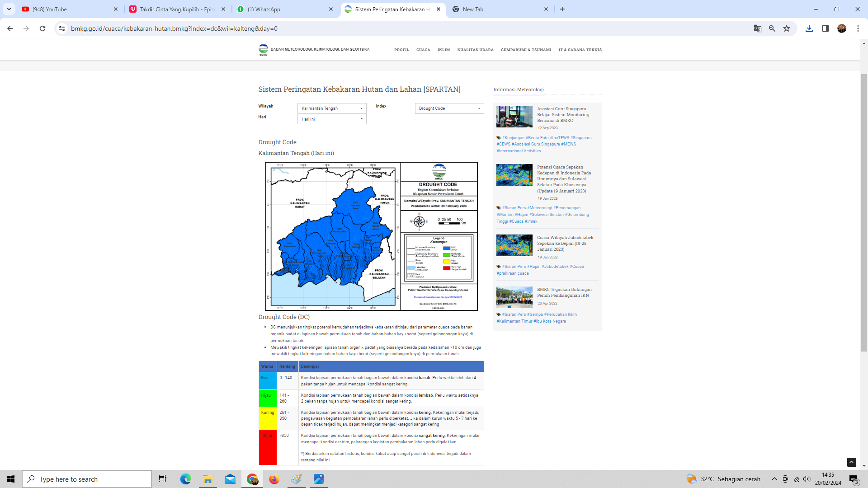Open article Cuaca Wilayah Jabodetabek Sepekan

click(565, 244)
